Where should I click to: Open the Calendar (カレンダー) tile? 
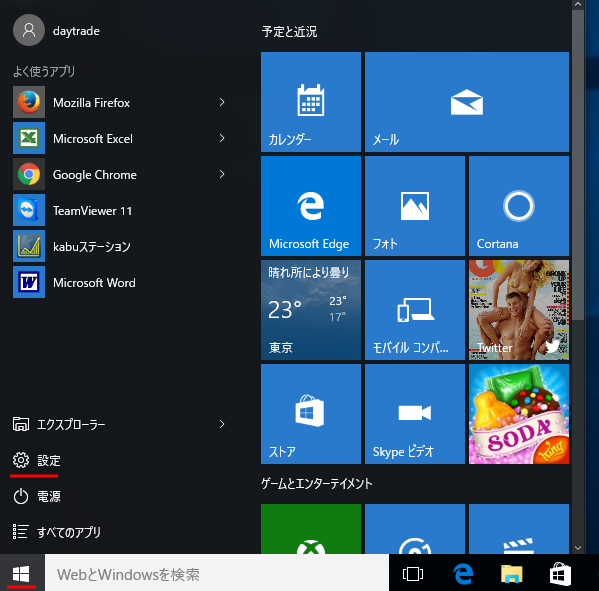click(311, 102)
